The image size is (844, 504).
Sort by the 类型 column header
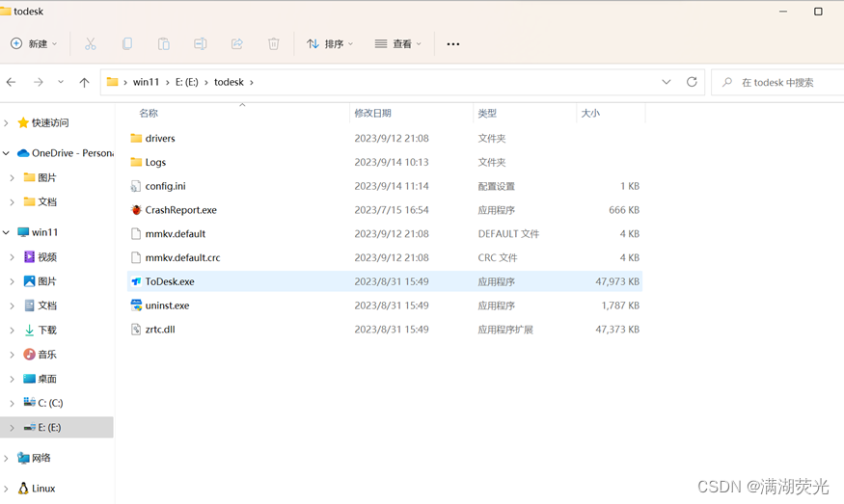(x=487, y=113)
